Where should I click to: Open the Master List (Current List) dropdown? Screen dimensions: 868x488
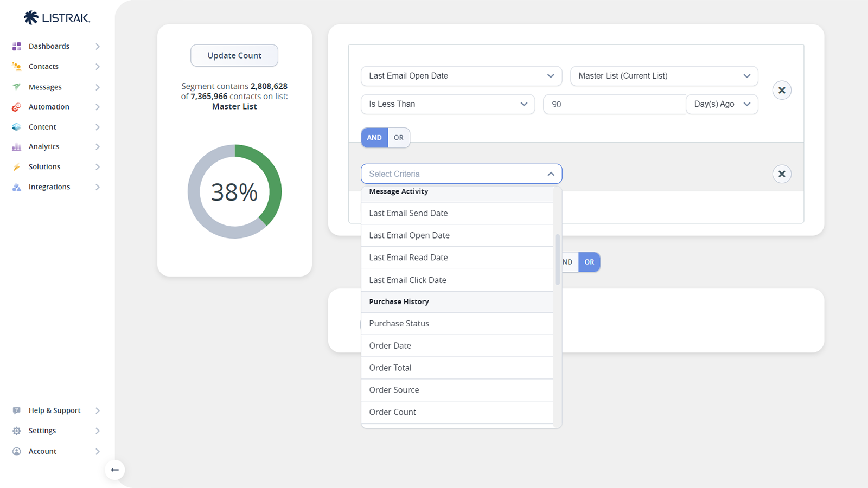(663, 76)
